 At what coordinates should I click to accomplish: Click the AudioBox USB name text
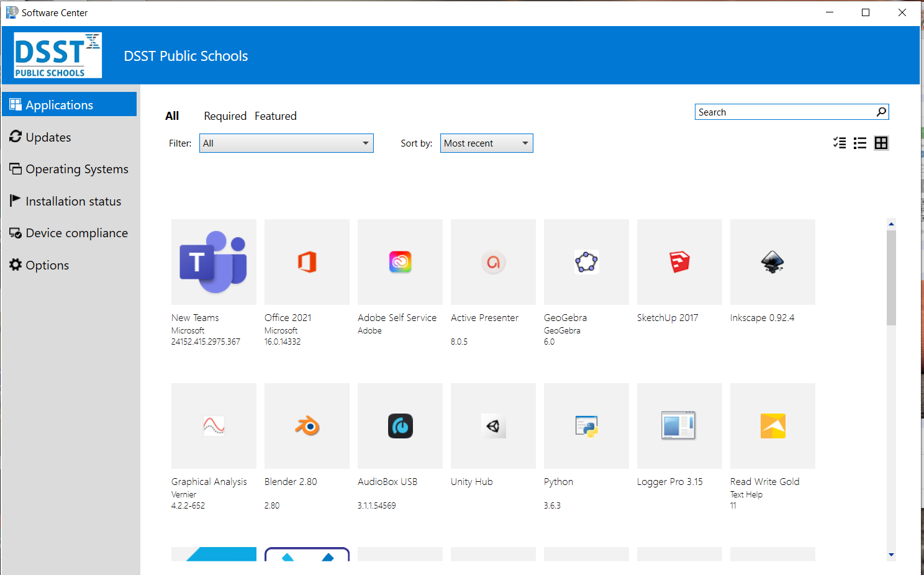point(387,482)
